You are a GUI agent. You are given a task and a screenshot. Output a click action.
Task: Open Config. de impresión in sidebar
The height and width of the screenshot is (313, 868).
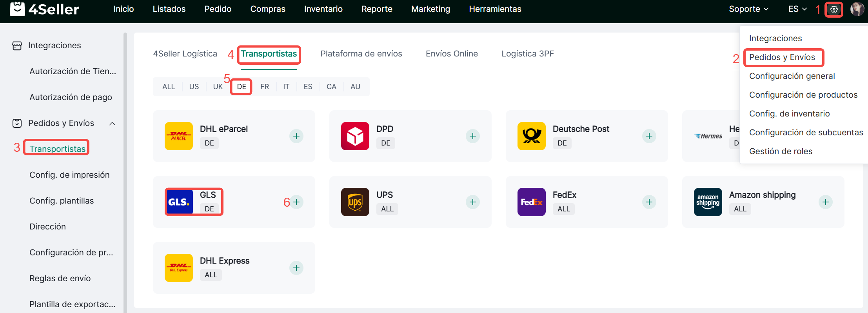(69, 175)
